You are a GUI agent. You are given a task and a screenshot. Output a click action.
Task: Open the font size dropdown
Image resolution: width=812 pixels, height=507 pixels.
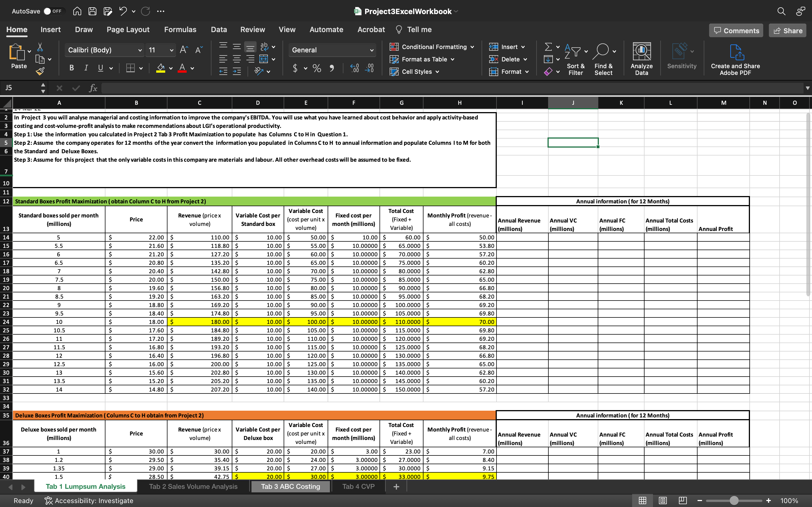point(160,50)
